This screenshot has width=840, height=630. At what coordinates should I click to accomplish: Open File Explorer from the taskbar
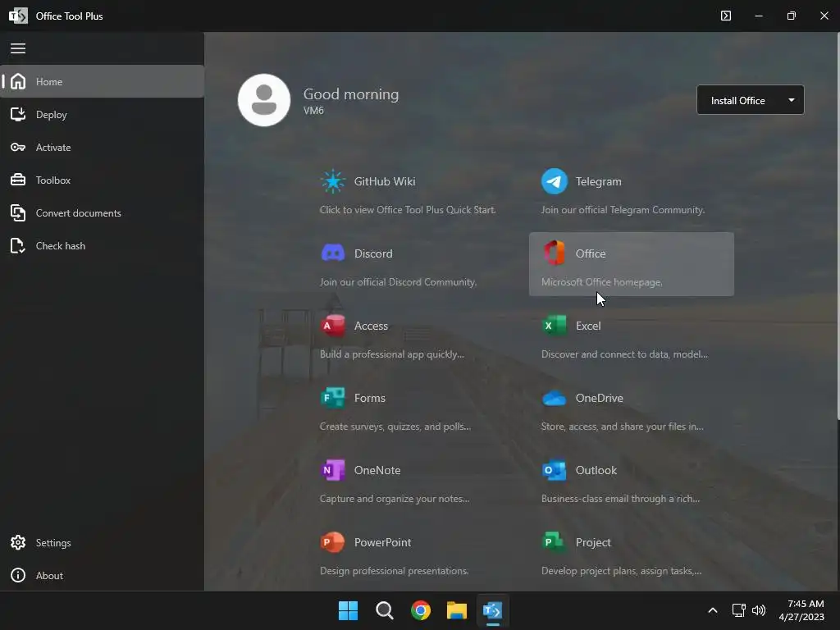pyautogui.click(x=457, y=610)
